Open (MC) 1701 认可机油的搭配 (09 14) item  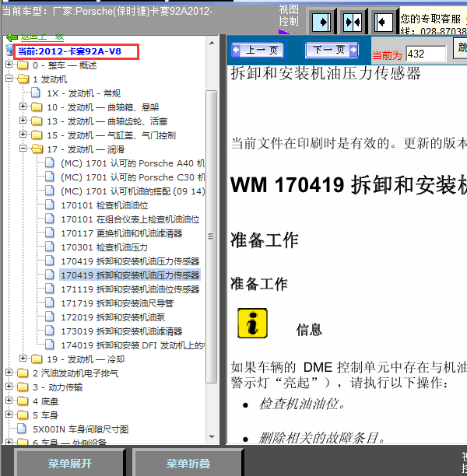(x=132, y=191)
